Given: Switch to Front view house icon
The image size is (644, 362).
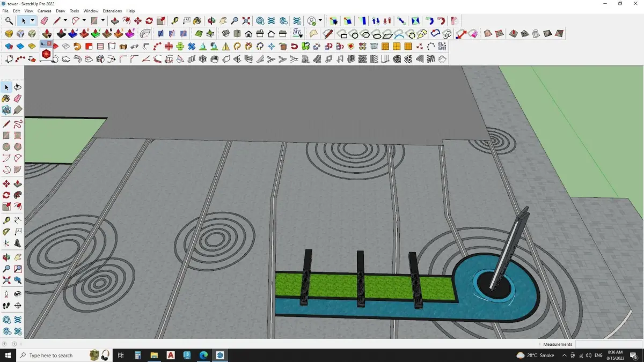Looking at the screenshot, I should (248, 33).
